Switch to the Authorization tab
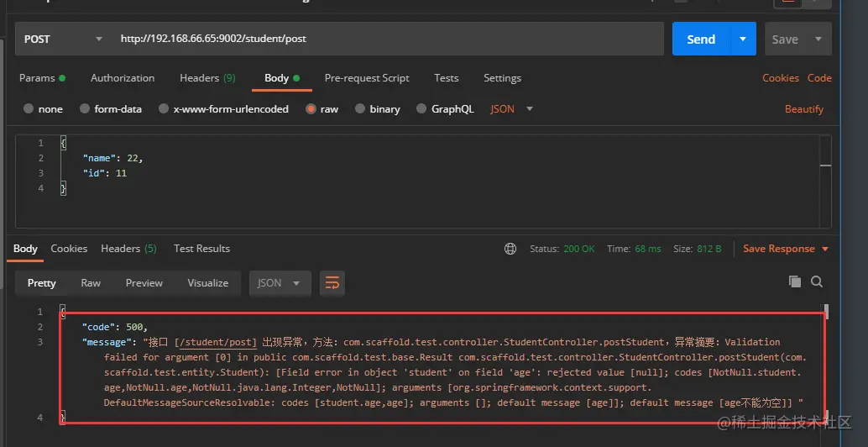 [123, 78]
